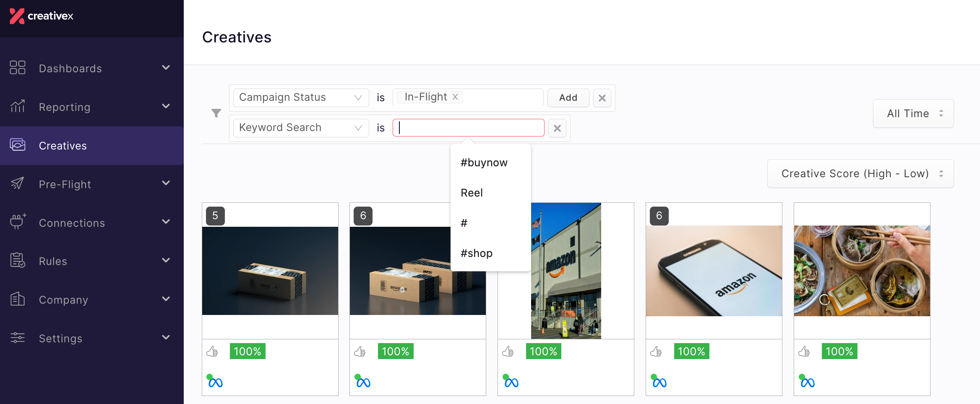Click the creativex logo
The image size is (980, 404).
pos(41,16)
